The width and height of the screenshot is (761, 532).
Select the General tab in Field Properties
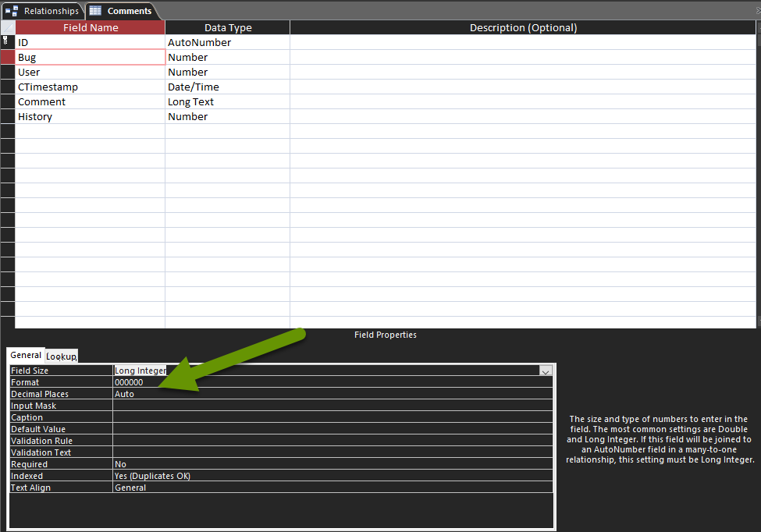25,354
